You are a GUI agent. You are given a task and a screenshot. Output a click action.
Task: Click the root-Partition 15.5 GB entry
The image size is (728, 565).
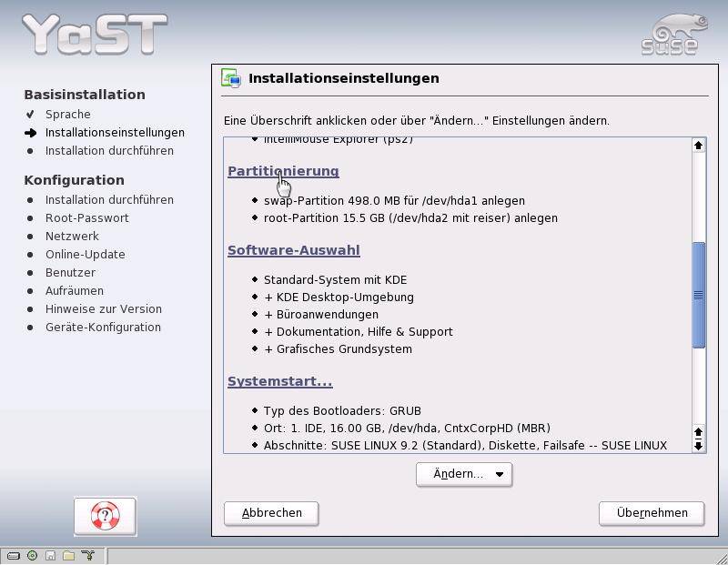(x=411, y=218)
